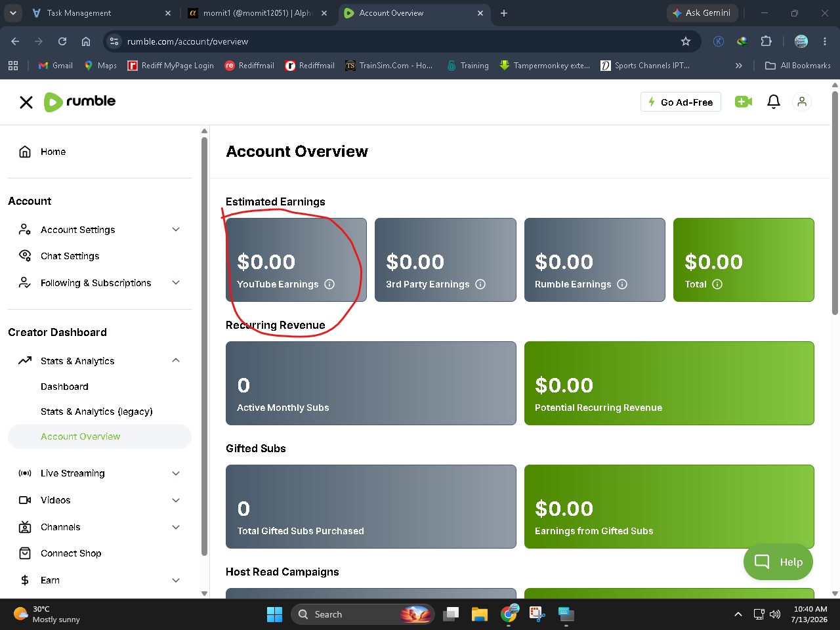
Task: Expand Channels section chevron
Action: click(x=176, y=527)
